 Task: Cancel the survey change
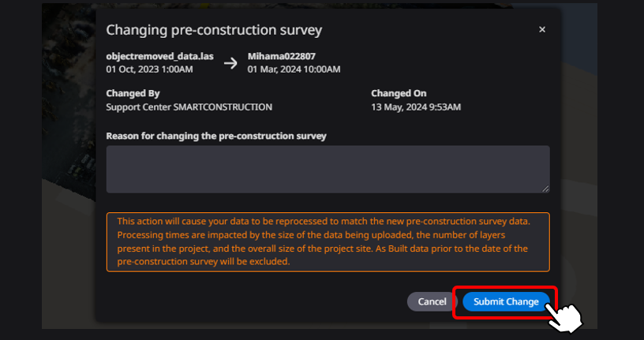432,301
